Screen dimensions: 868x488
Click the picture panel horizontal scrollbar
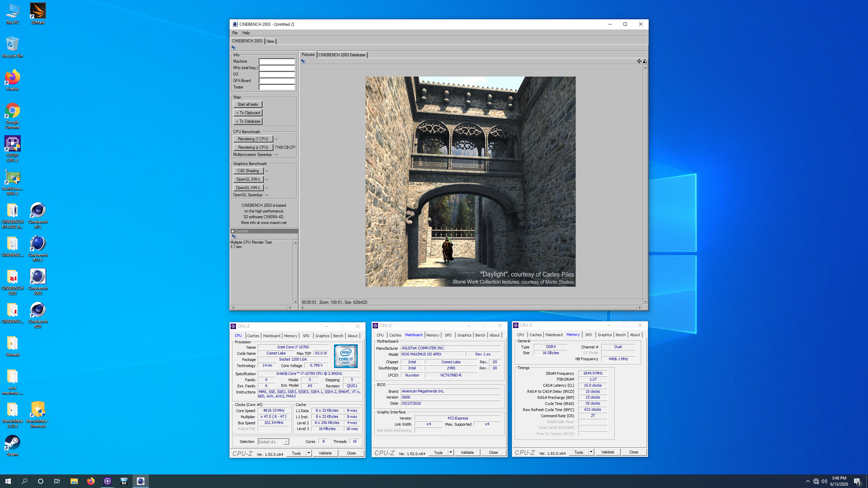pos(471,308)
